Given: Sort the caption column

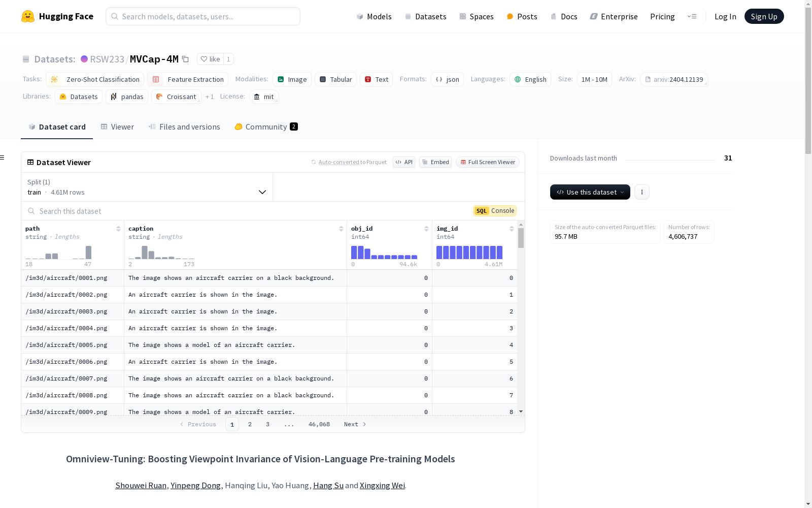Looking at the screenshot, I should [341, 229].
